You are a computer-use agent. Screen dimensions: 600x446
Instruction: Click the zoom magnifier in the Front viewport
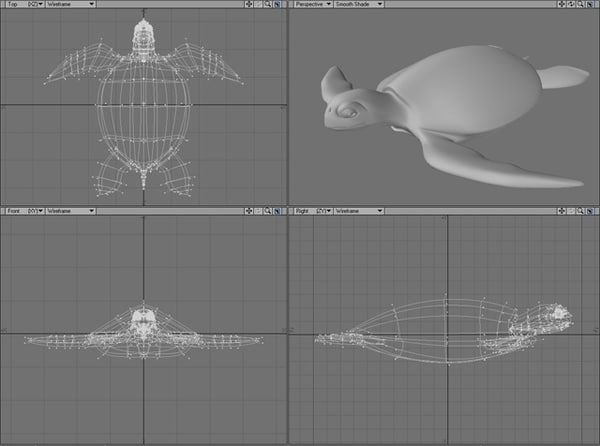(x=268, y=212)
